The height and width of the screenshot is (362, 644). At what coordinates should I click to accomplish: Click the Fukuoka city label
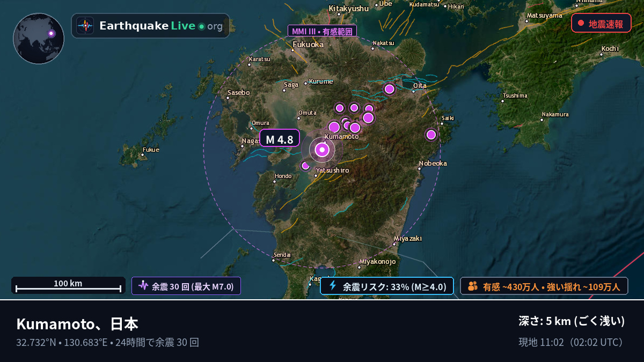point(308,45)
